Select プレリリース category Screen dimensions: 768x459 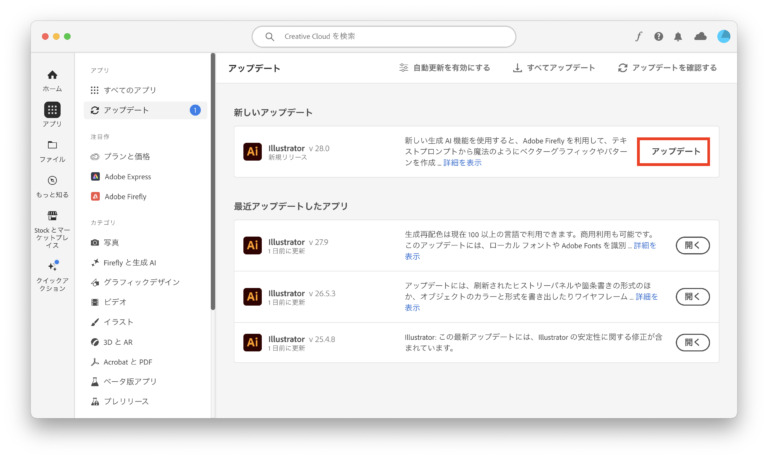coord(145,401)
